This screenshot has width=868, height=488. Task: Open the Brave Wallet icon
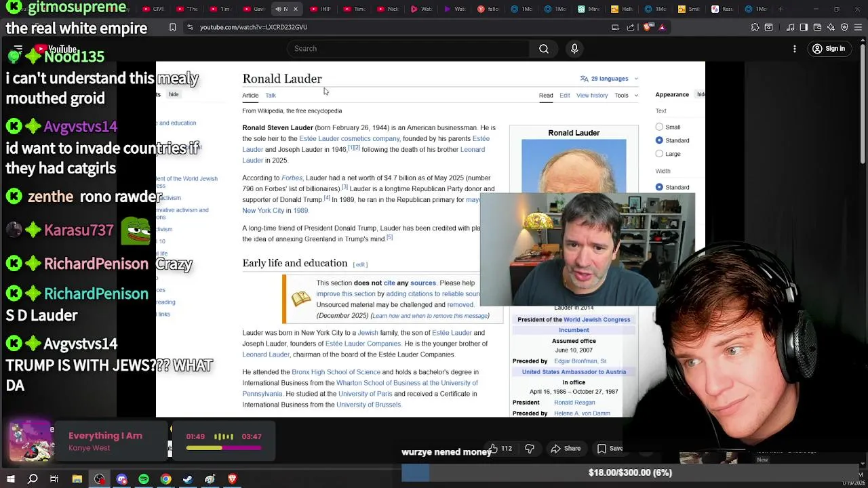click(817, 27)
